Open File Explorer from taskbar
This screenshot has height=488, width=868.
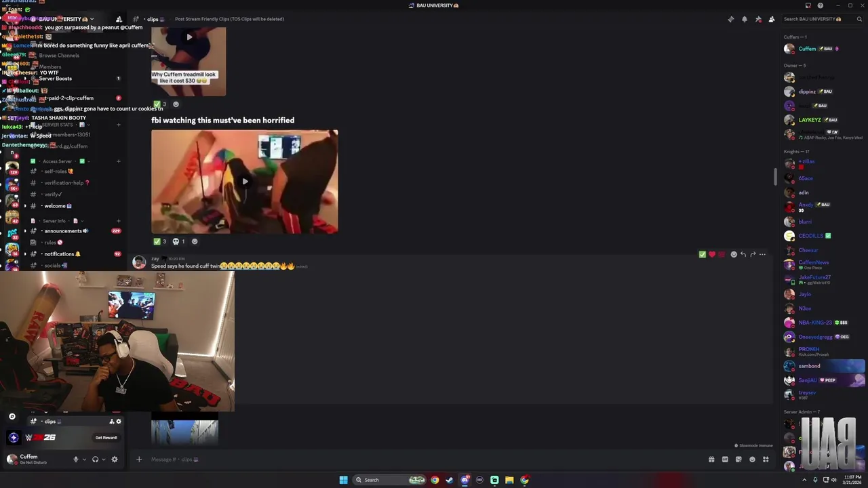tap(509, 480)
